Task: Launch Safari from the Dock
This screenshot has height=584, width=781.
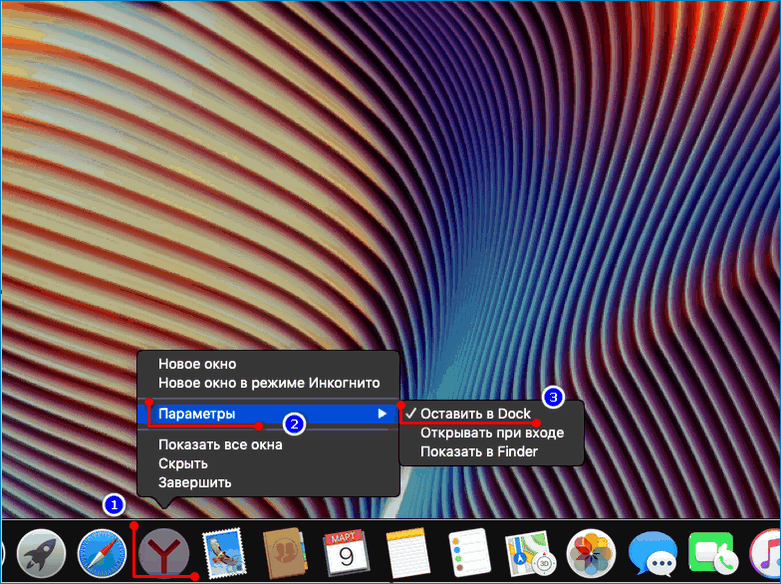Action: 103,553
